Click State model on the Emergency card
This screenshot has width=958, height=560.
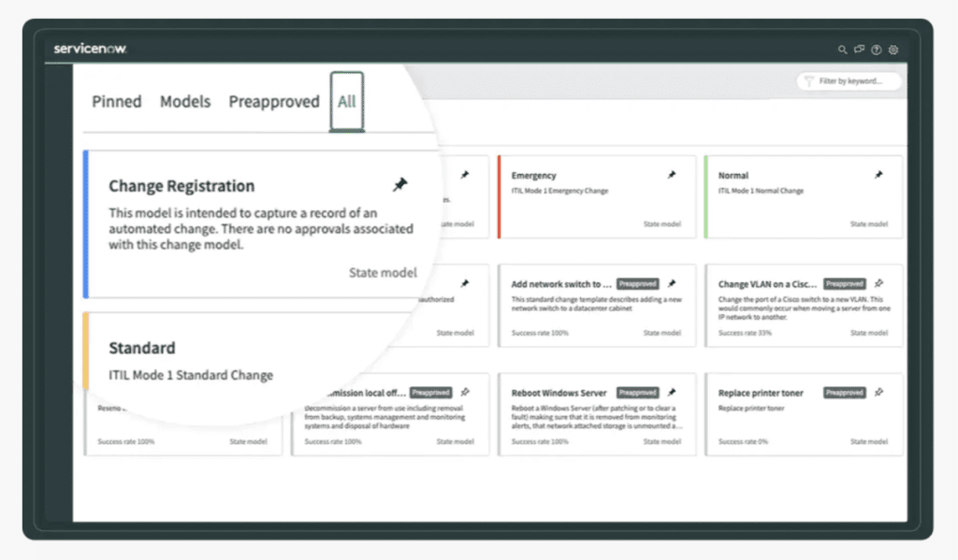click(x=660, y=224)
